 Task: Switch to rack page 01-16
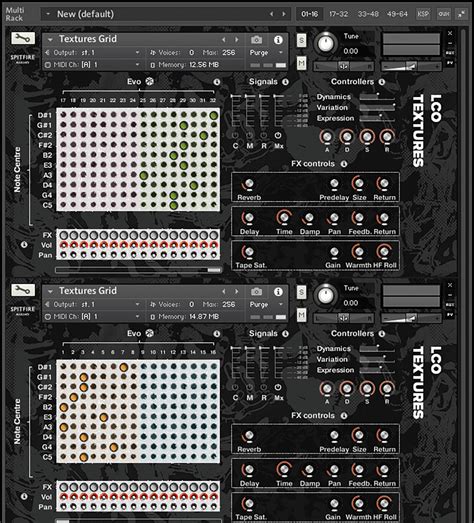pos(310,14)
